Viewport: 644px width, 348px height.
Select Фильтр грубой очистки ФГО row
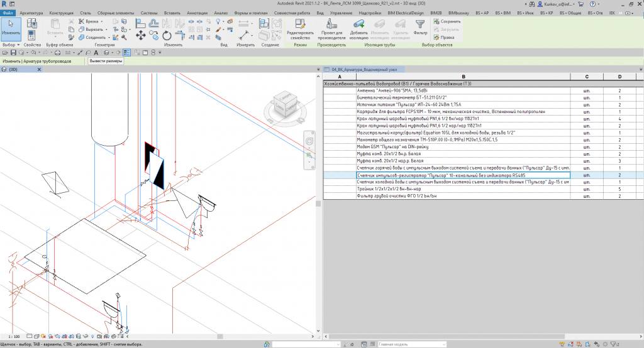[x=483, y=196]
